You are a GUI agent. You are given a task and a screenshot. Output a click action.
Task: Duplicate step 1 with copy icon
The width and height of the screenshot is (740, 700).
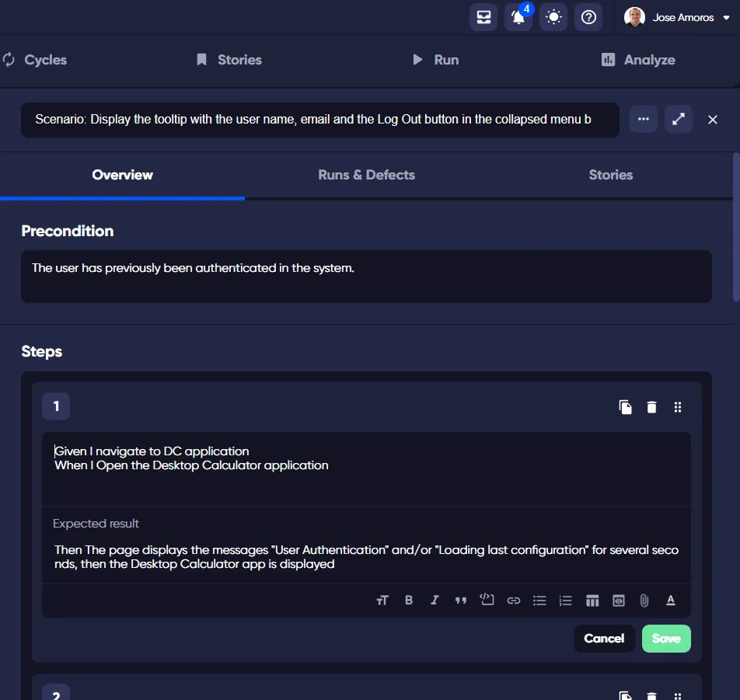tap(625, 407)
